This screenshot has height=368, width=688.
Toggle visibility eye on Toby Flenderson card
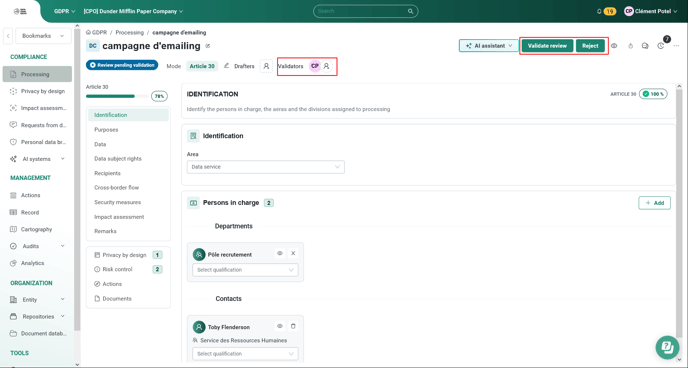(280, 326)
